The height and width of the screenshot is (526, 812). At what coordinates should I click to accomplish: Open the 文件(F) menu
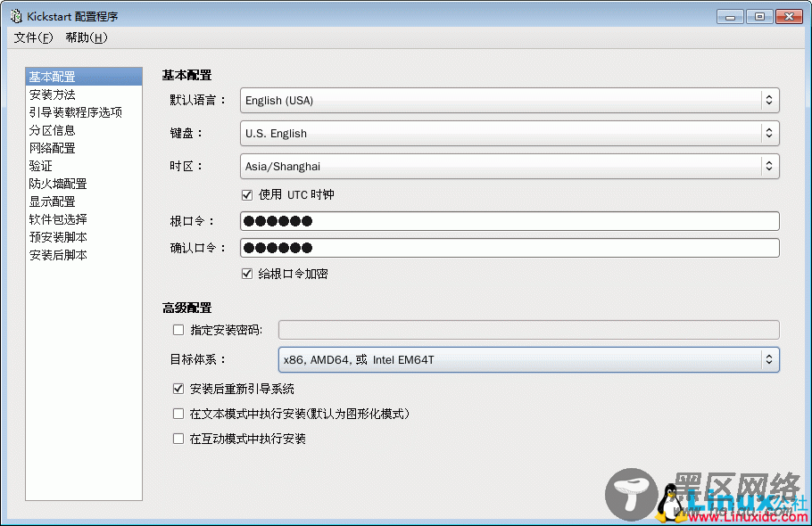click(x=33, y=37)
